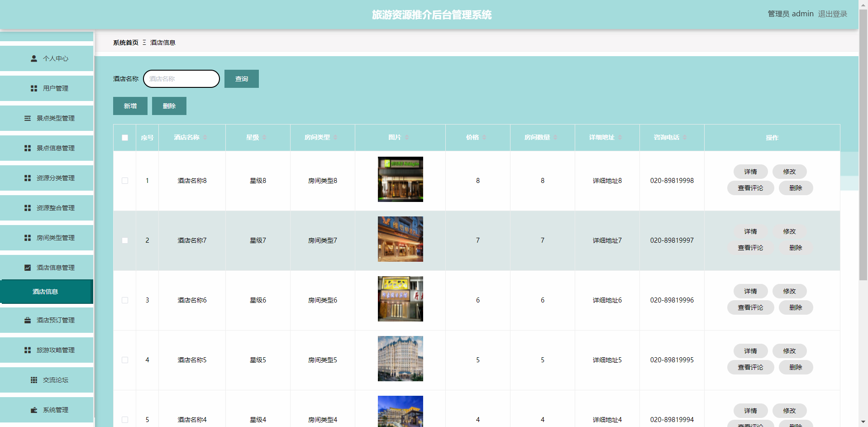Open 交流论坛 menu label
This screenshot has height=427, width=868.
click(x=56, y=380)
